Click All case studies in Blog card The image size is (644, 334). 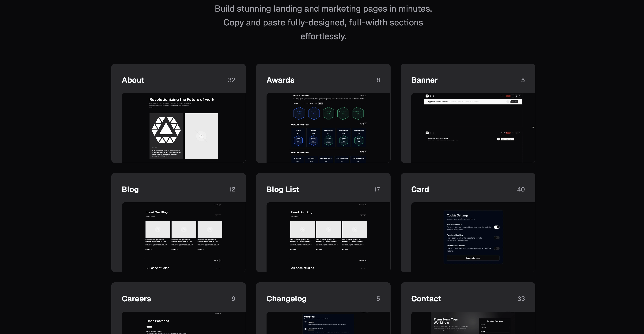click(x=158, y=268)
